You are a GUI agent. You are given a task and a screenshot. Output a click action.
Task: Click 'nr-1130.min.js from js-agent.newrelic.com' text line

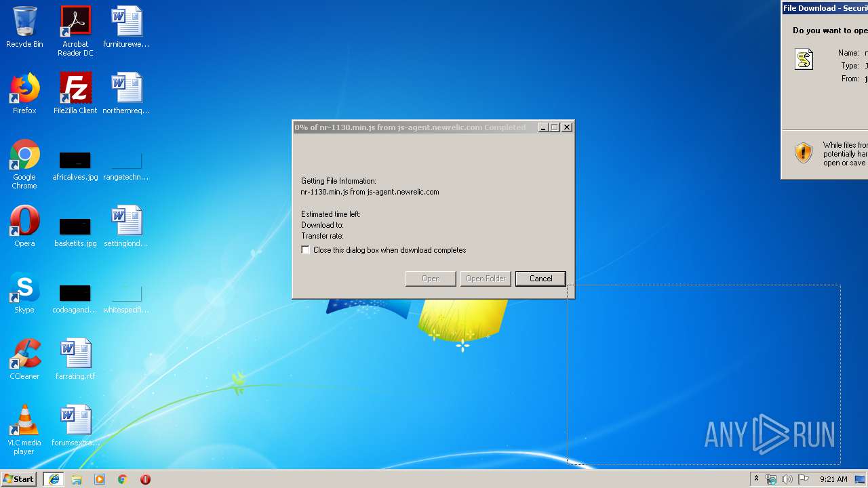coord(370,192)
